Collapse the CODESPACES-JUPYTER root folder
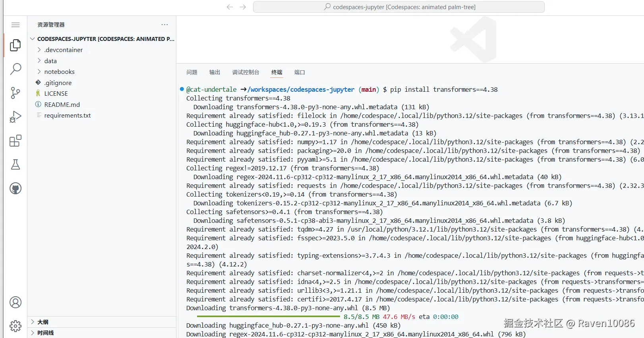 [x=33, y=39]
